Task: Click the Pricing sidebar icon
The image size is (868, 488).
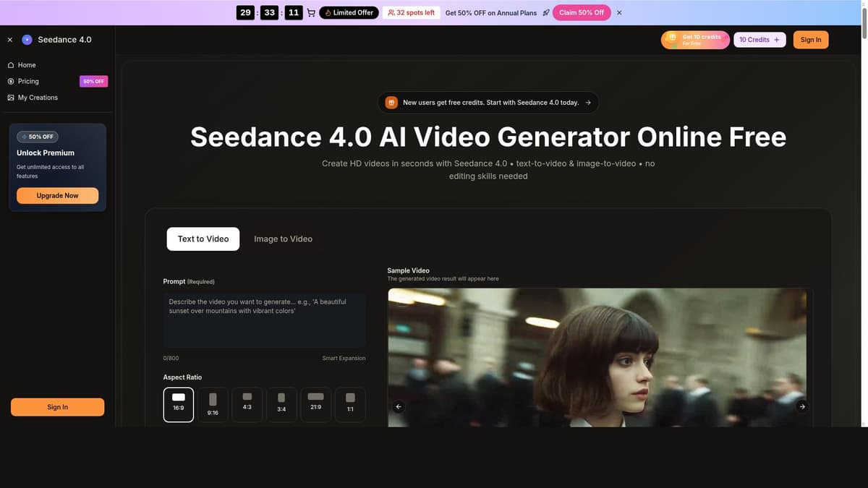Action: (x=10, y=81)
